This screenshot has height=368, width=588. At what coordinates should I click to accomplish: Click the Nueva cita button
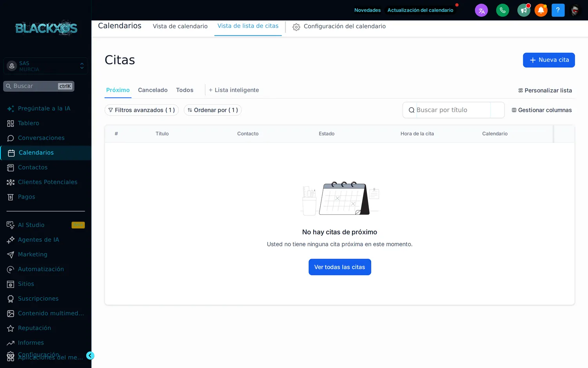click(x=549, y=60)
